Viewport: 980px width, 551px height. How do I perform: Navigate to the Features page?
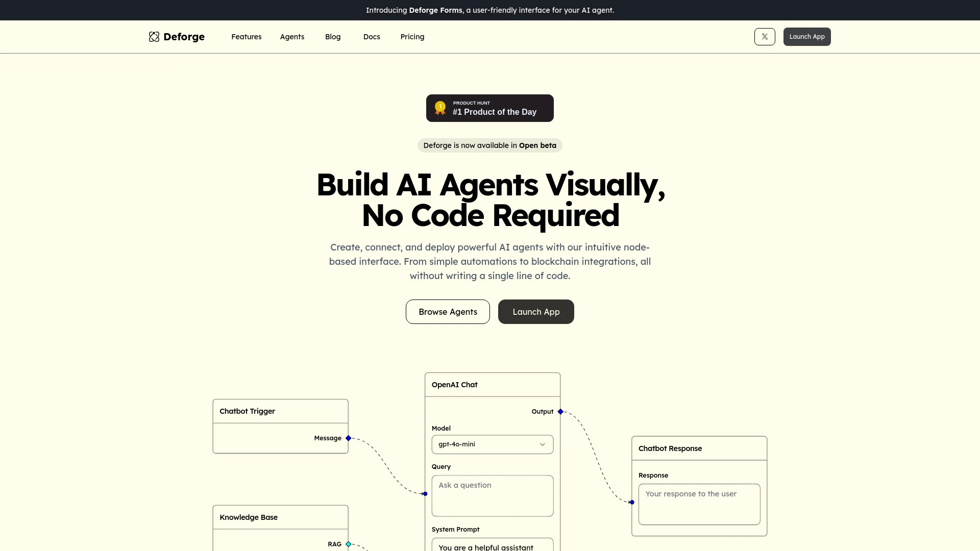[247, 36]
